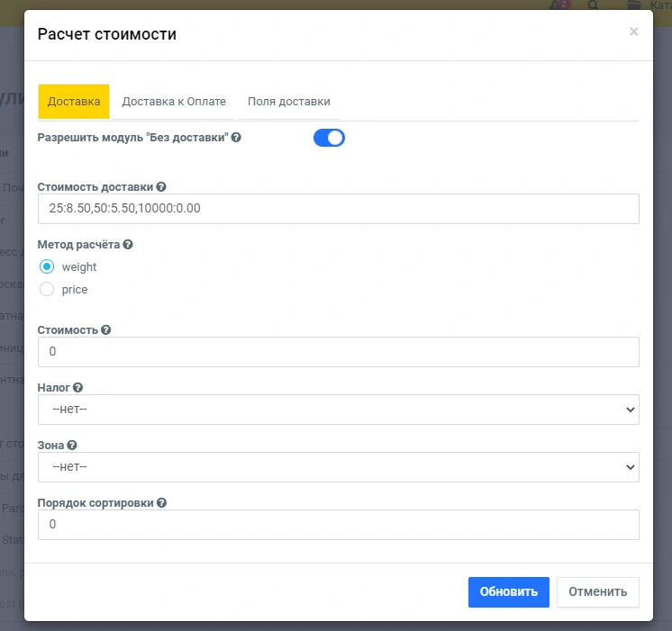Click the Порядок сортировки input field
Screen dimensions: 672x631
[x=339, y=524]
